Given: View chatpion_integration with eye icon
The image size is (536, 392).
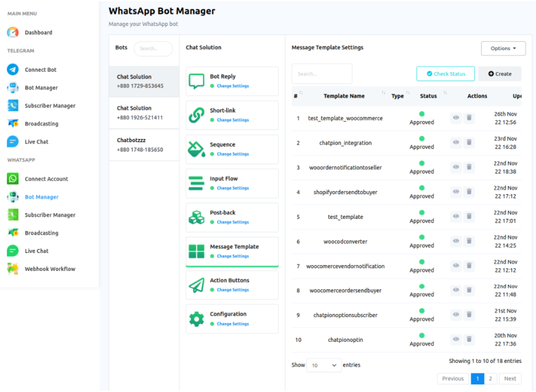Looking at the screenshot, I should [456, 142].
